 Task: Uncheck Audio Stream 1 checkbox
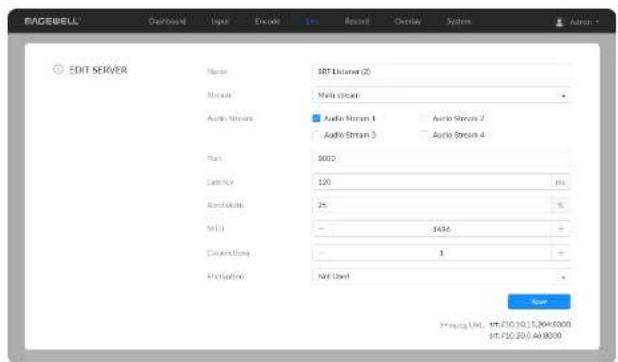(316, 118)
